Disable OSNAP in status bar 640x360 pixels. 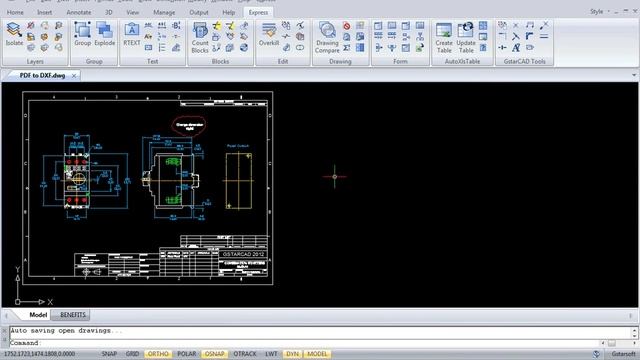click(x=215, y=354)
